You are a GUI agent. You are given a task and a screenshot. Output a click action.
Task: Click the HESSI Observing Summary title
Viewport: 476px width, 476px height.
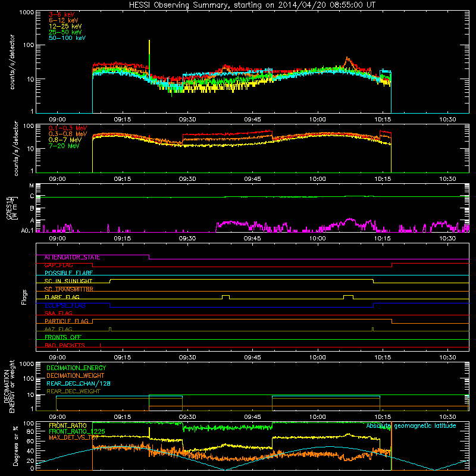(x=252, y=5)
